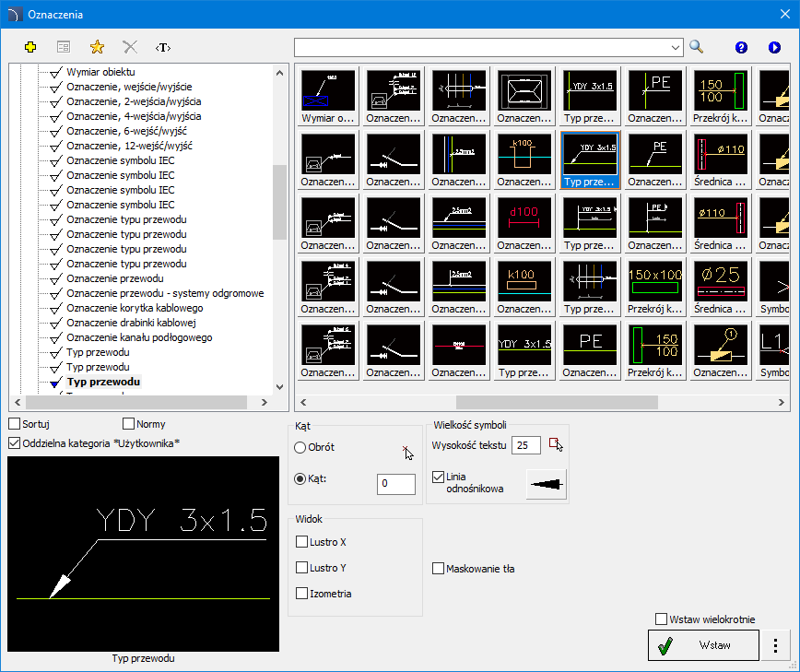Click the Wysokość tekstu input field

point(526,446)
